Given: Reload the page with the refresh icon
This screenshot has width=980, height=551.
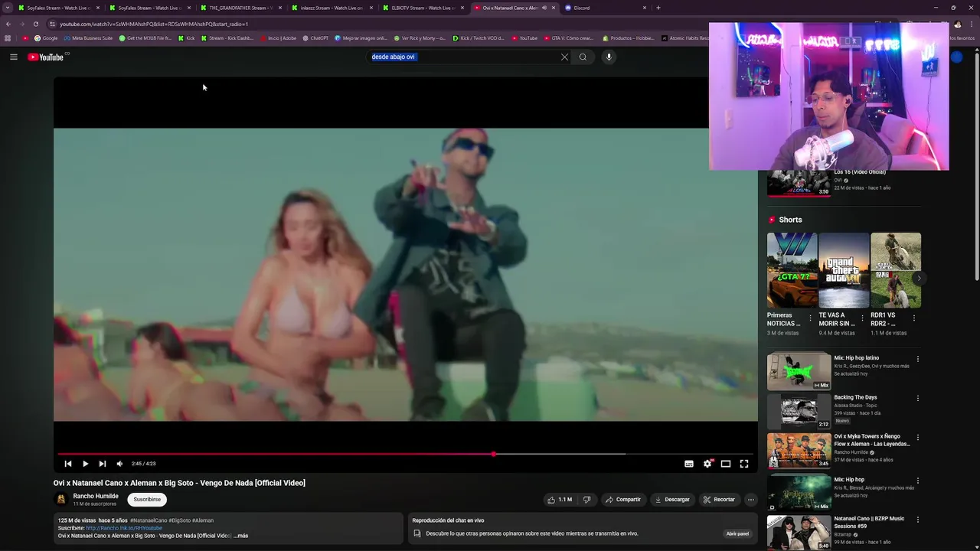Looking at the screenshot, I should click(36, 24).
